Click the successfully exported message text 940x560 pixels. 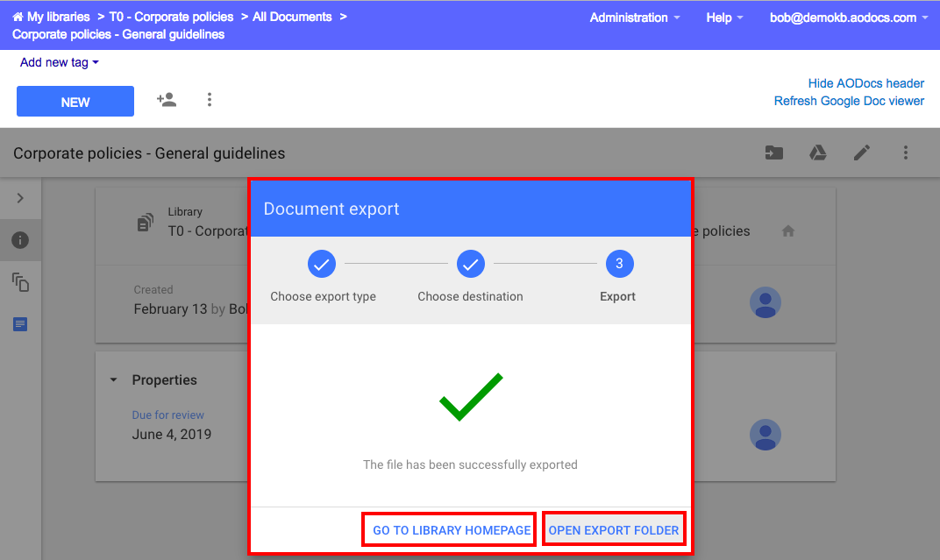click(470, 464)
